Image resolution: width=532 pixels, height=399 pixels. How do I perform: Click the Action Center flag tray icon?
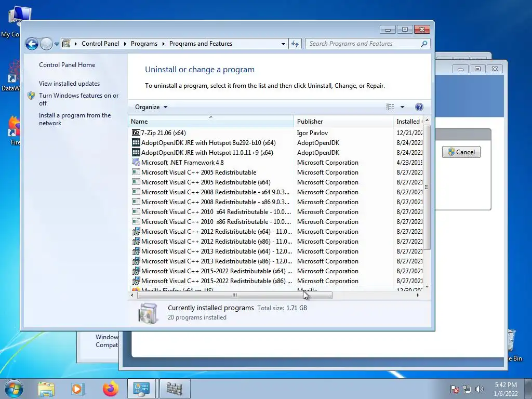coord(454,390)
